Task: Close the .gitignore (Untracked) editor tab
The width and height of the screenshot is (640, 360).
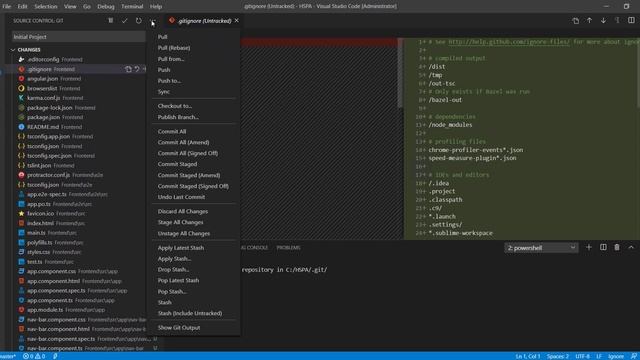Action: 237,20
